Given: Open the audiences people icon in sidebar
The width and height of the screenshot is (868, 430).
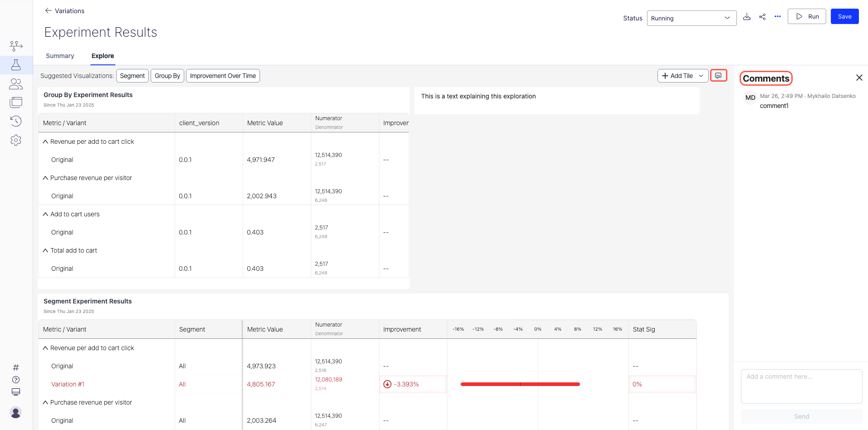Looking at the screenshot, I should pyautogui.click(x=16, y=84).
